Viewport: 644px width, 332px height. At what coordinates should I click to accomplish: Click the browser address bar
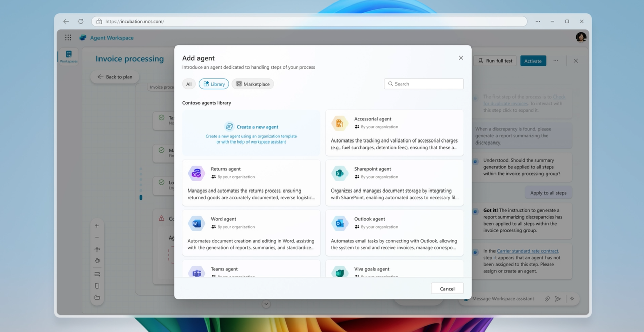pos(309,21)
